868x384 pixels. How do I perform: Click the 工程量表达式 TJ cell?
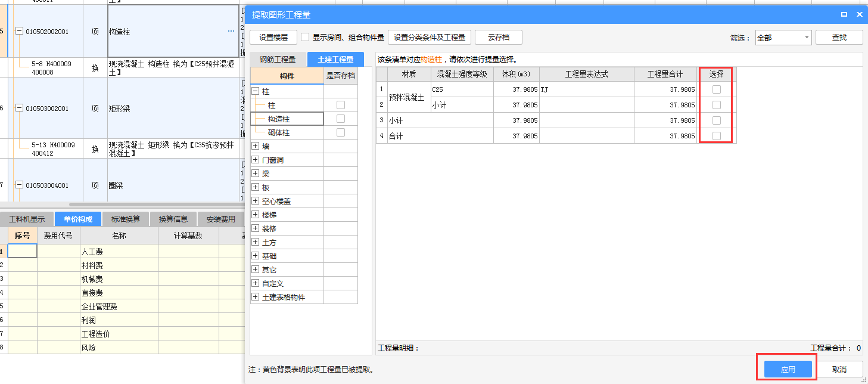pos(587,89)
